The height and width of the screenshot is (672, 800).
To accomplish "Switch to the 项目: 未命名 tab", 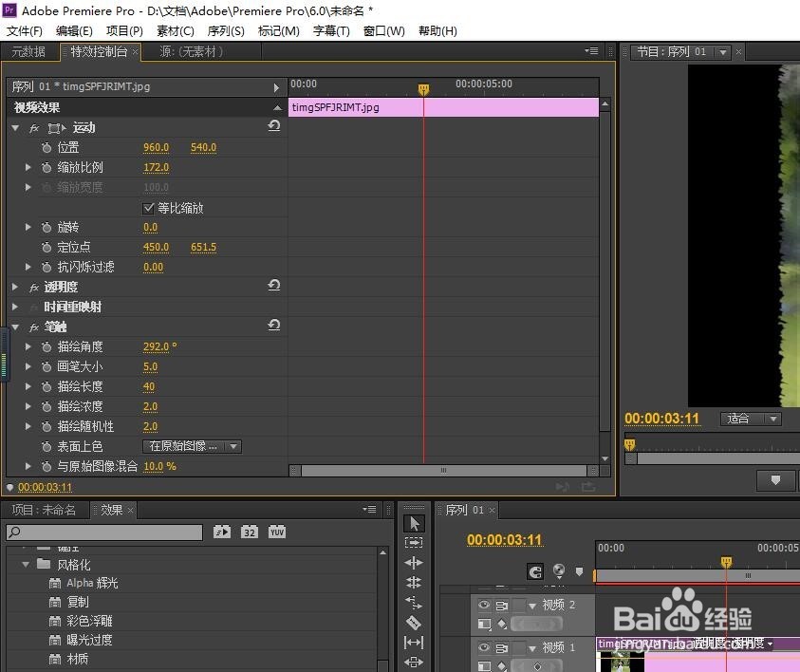I will [x=44, y=510].
